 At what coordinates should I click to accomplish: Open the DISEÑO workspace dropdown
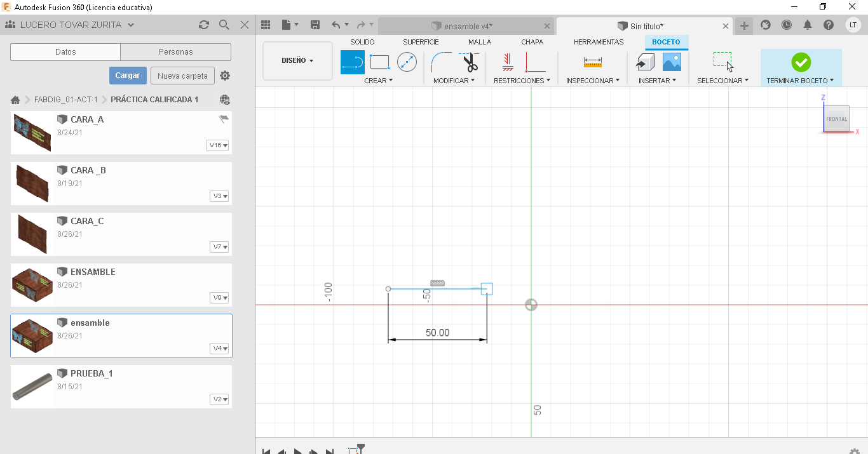pos(297,60)
